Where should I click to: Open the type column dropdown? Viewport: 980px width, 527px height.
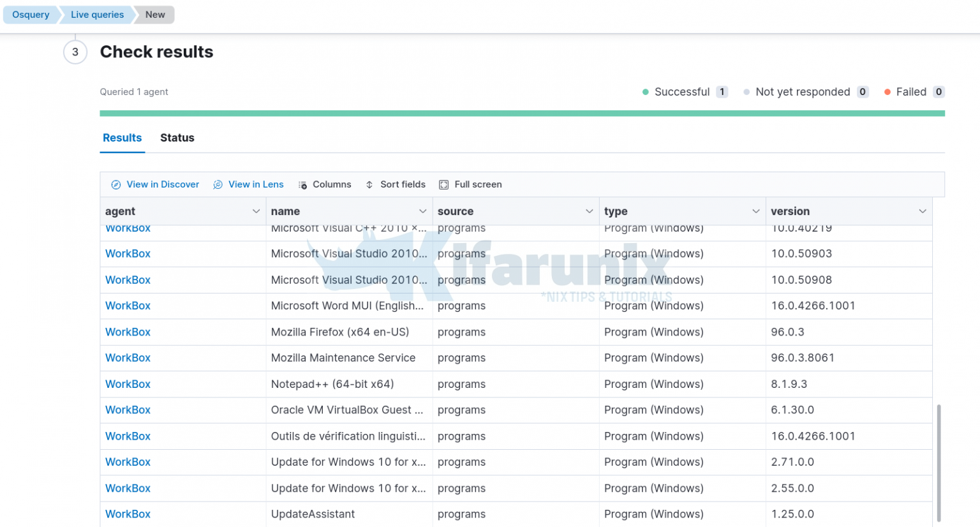tap(756, 211)
